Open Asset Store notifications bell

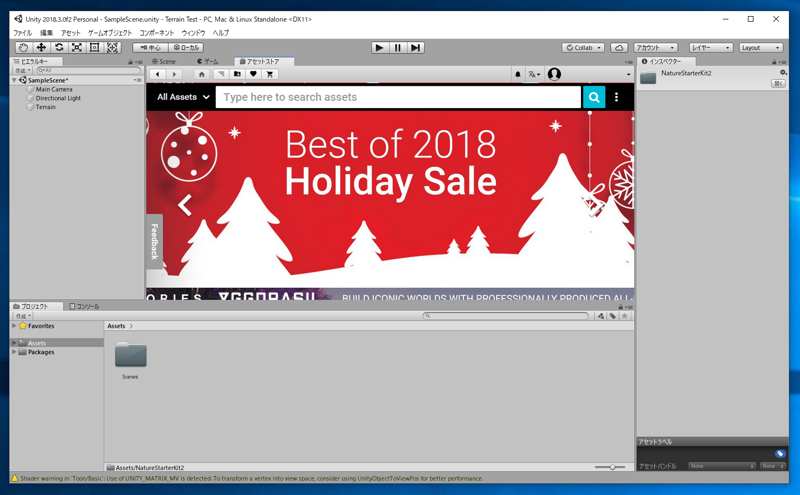(x=518, y=75)
